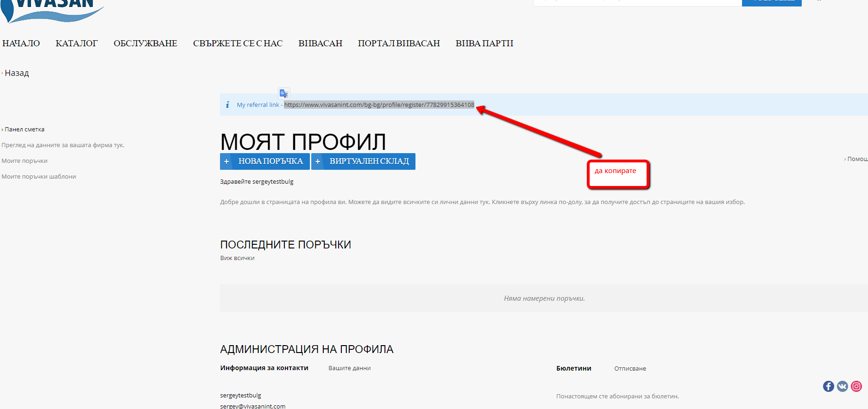Image resolution: width=868 pixels, height=409 pixels.
Task: Open the НАЧАЛО menu item
Action: tap(21, 43)
